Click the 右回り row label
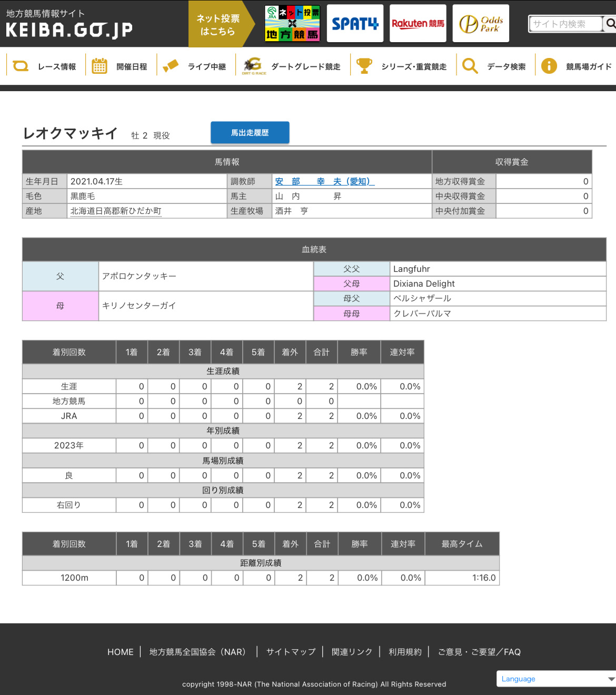This screenshot has height=695, width=616. [x=69, y=505]
